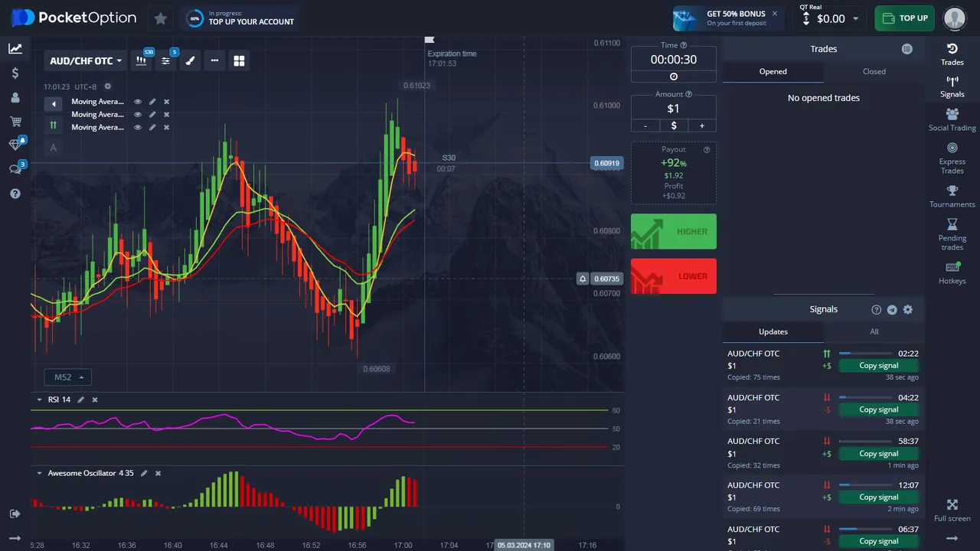Switch to the Opened trades tab

tap(773, 71)
